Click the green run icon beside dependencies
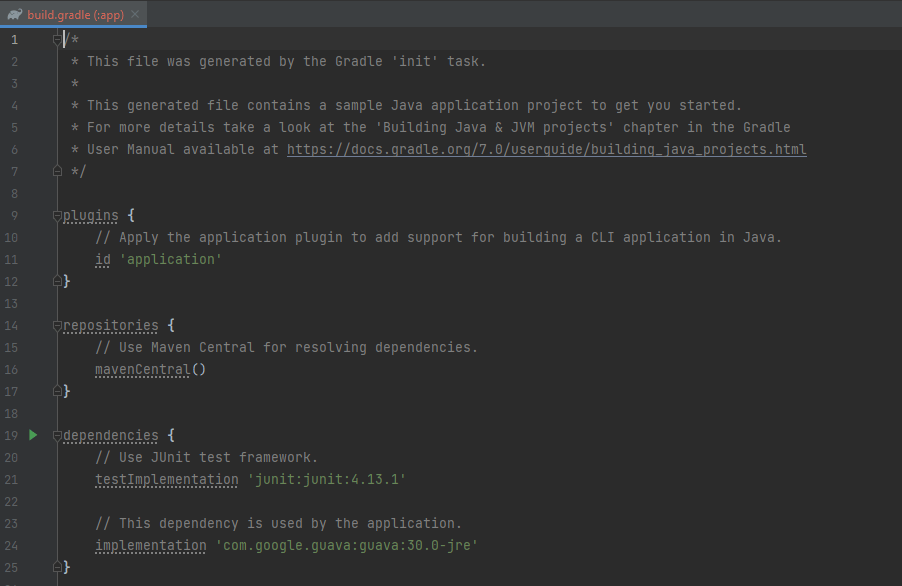902x586 pixels. 33,435
